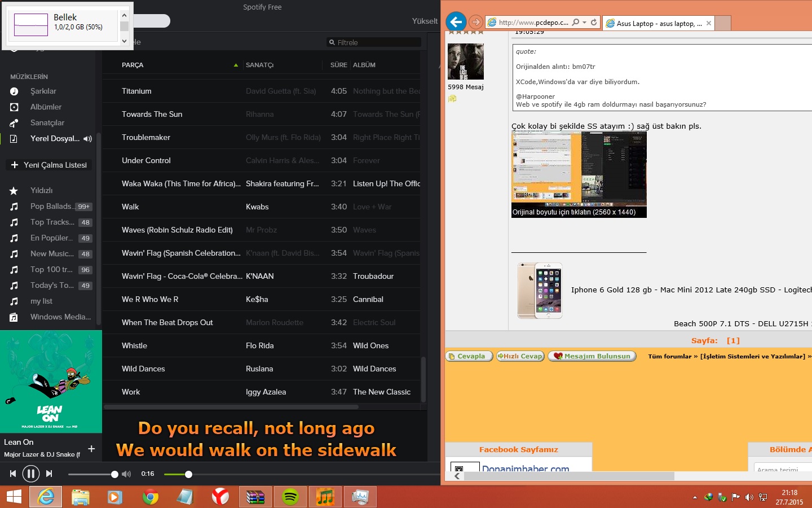The width and height of the screenshot is (812, 508).
Task: Skip to the next track in Spotify
Action: click(49, 474)
